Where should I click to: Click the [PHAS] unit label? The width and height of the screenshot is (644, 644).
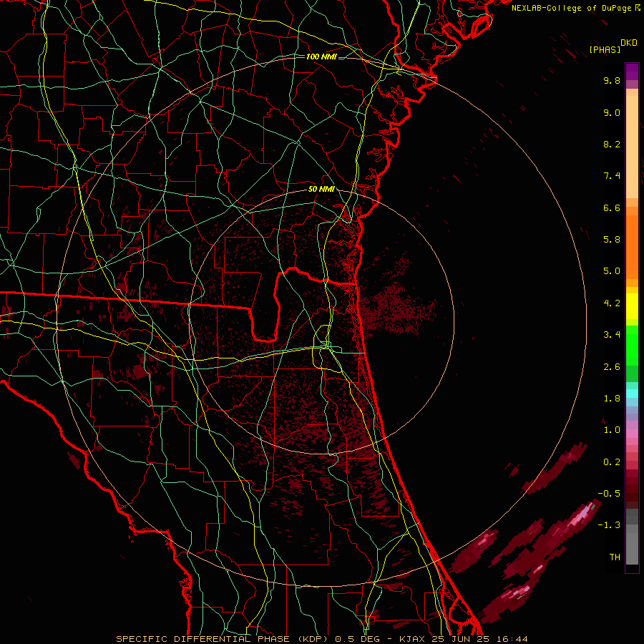[x=605, y=50]
